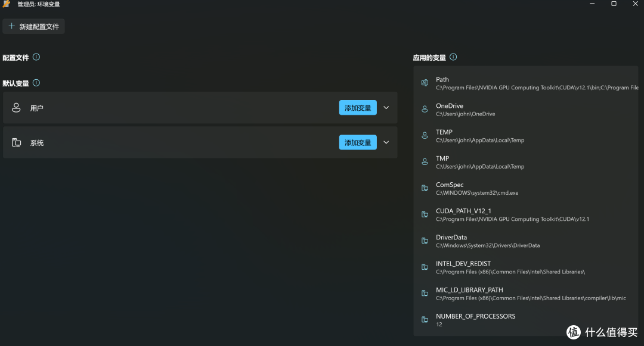The width and height of the screenshot is (644, 346).
Task: Add variable in the 用户 section
Action: click(x=358, y=108)
